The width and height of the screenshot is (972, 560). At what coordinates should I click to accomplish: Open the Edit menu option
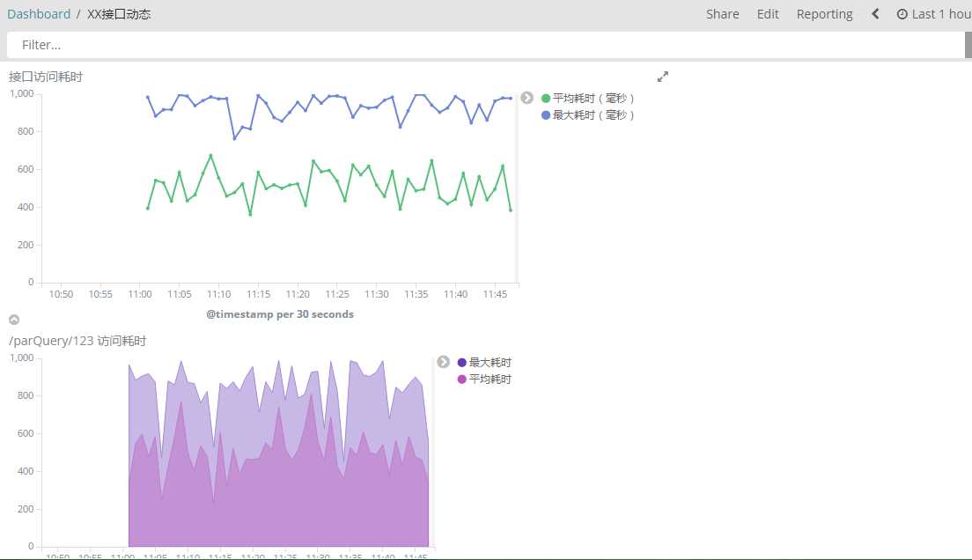coord(768,13)
